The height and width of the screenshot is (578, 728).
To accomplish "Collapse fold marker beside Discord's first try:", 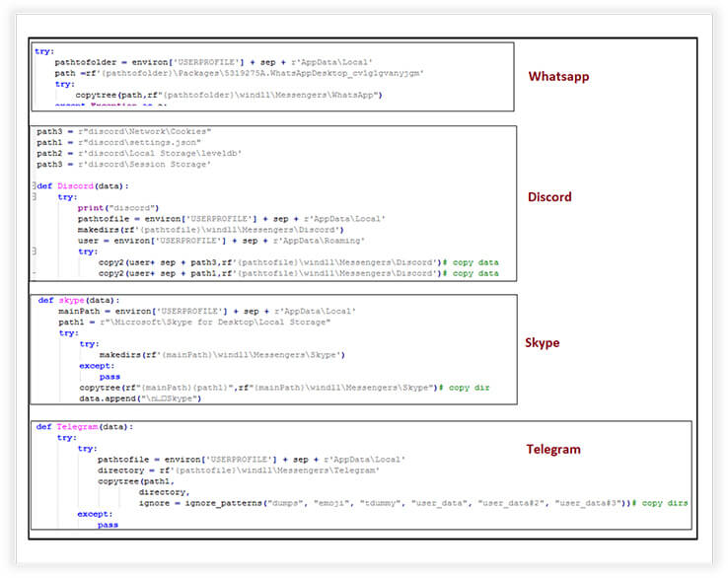I will [34, 197].
